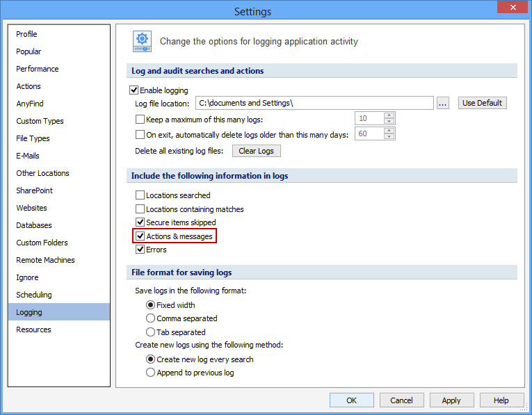Click Apply to save settings
Viewport: 532px width, 415px height.
[x=451, y=400]
